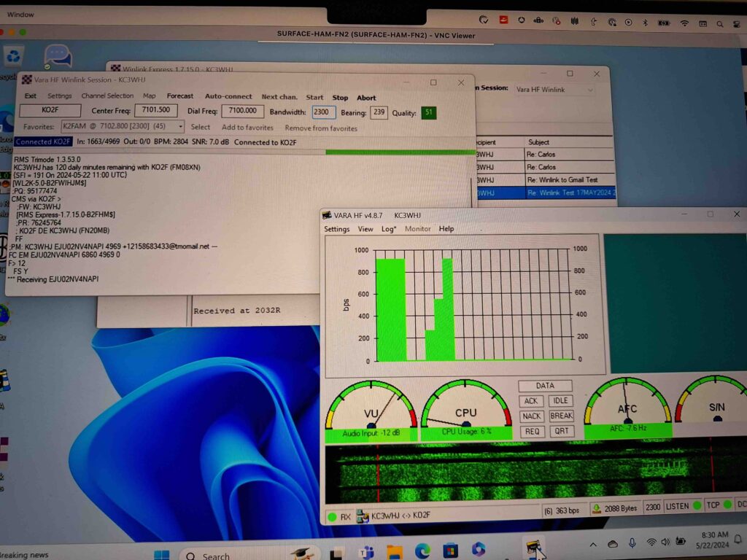Click the (6) 363 bps status text
This screenshot has height=560, width=747.
562,511
